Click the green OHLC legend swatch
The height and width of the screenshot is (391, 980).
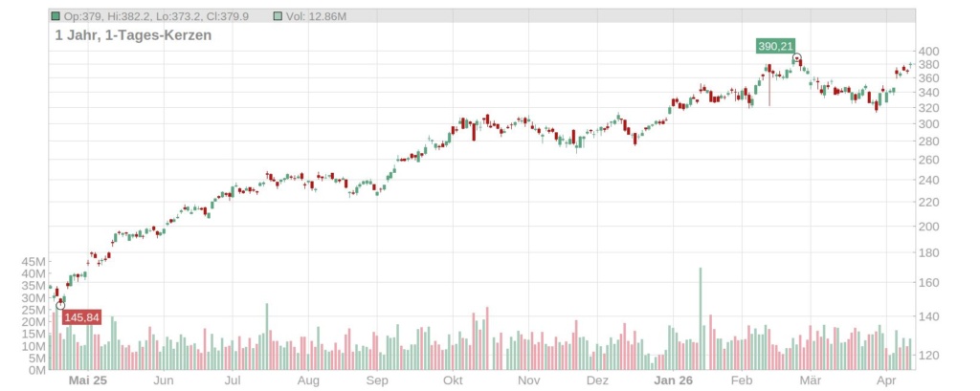click(x=56, y=17)
